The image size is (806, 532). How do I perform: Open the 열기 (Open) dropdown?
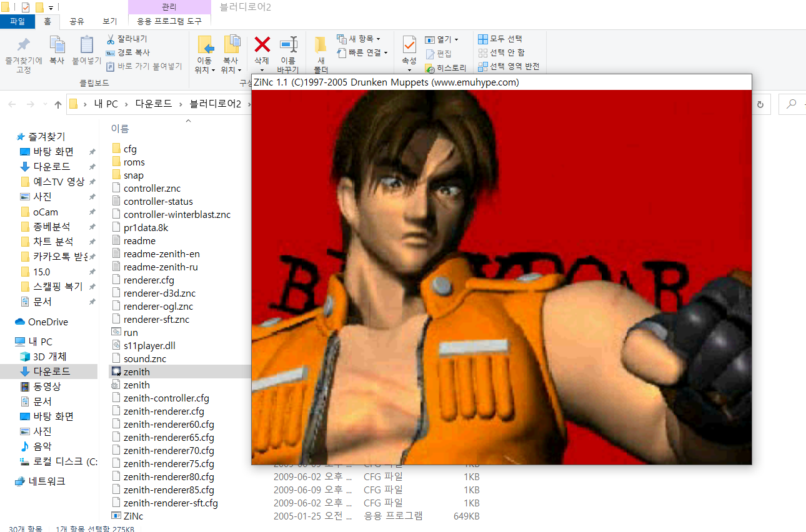pos(442,39)
